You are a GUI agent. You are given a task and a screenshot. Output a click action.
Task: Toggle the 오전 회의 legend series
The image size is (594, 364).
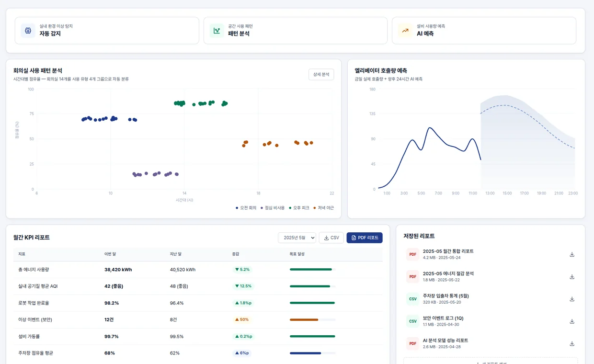246,208
